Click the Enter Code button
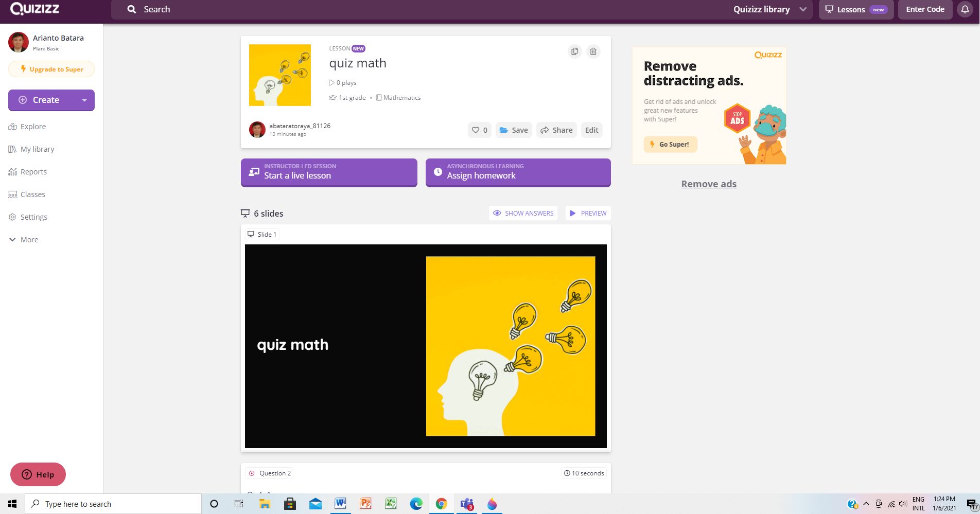Screen dimensions: 980x514 coord(925,9)
